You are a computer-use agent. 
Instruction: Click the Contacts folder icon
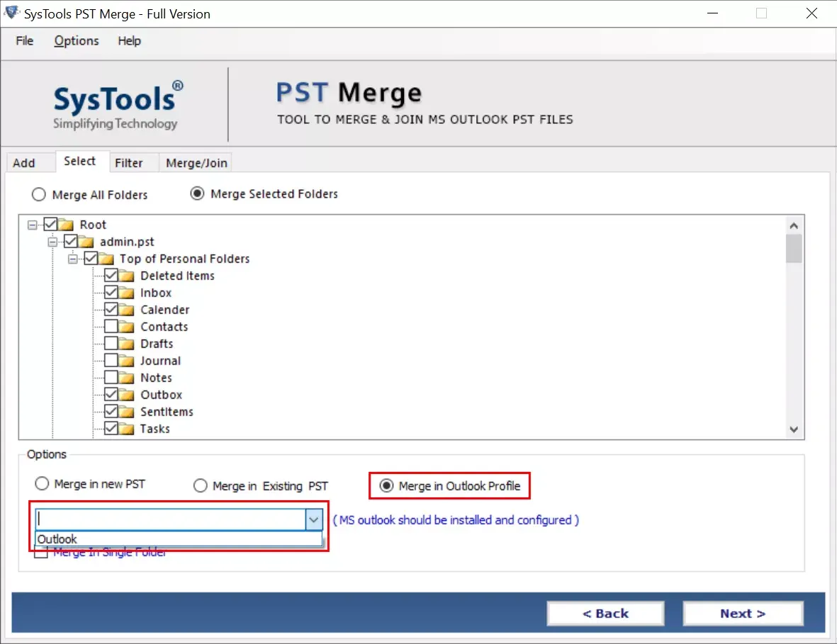coord(127,327)
